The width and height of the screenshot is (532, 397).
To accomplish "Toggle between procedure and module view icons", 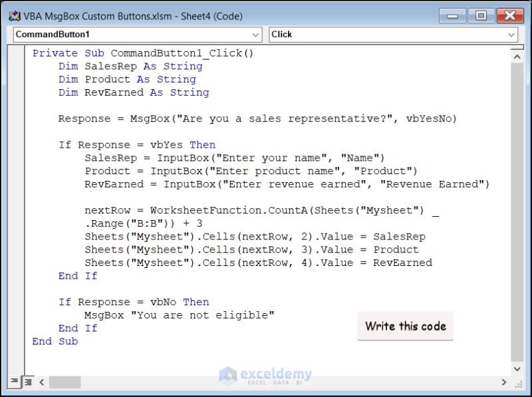I will 20,382.
